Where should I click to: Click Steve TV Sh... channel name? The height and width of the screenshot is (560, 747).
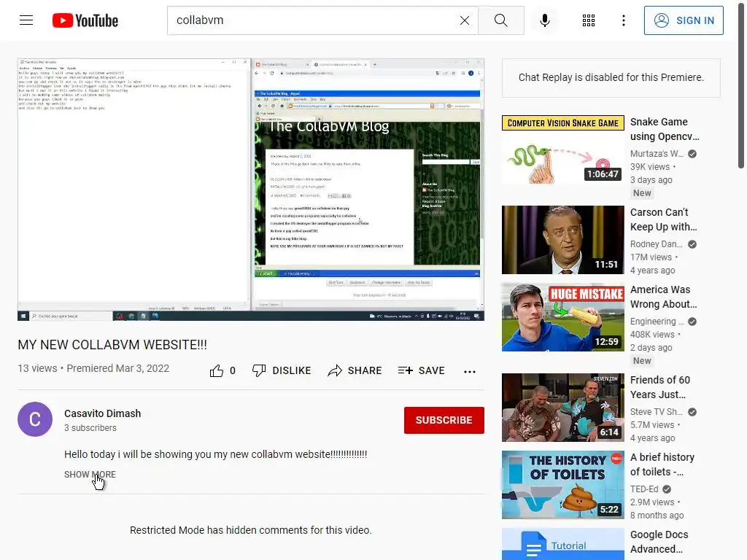click(656, 411)
